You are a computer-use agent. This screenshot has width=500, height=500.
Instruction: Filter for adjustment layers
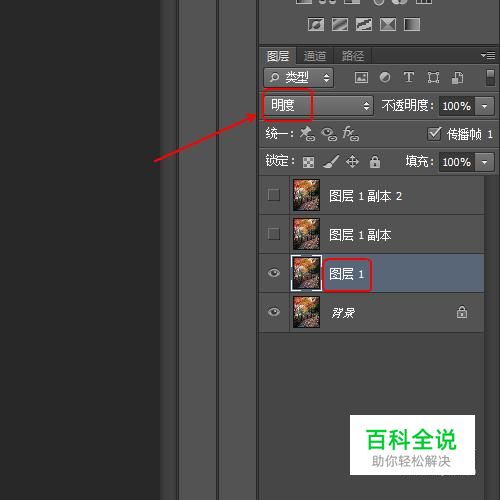tap(385, 77)
